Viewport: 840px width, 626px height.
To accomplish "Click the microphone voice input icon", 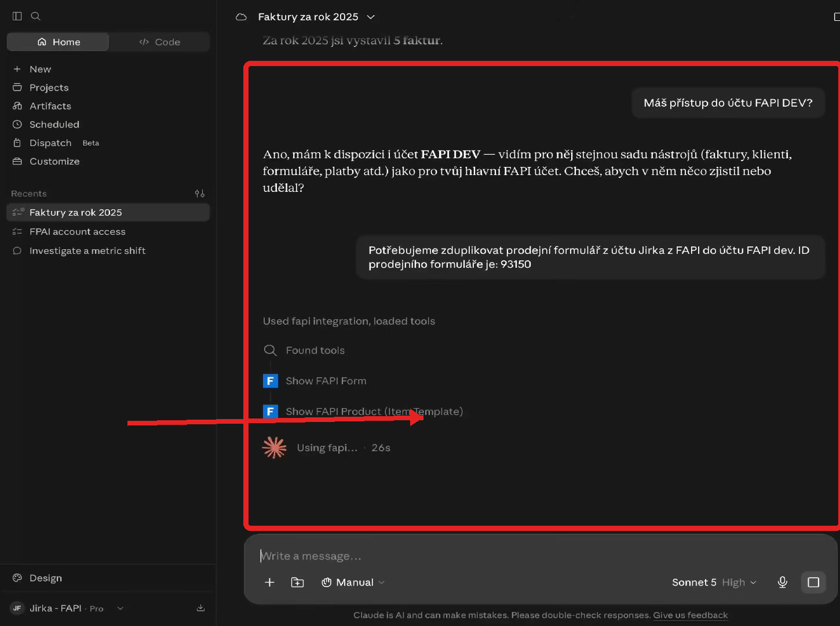I will point(783,583).
